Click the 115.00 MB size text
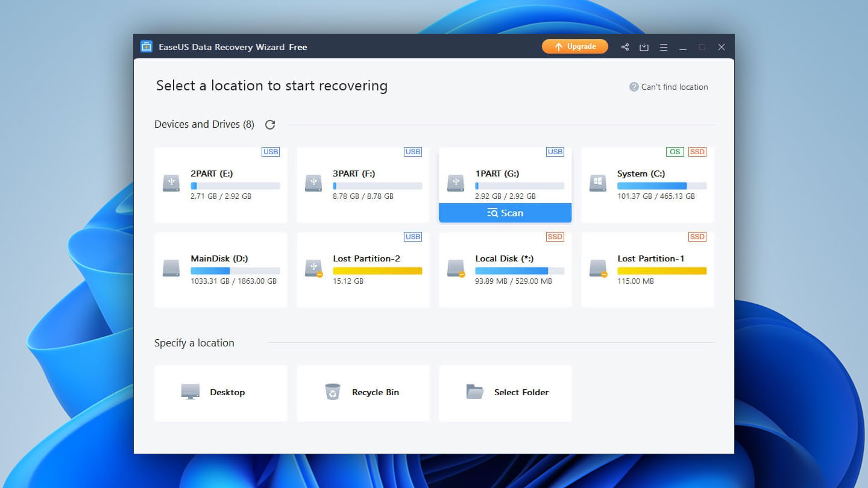Viewport: 868px width, 488px height. click(x=635, y=281)
